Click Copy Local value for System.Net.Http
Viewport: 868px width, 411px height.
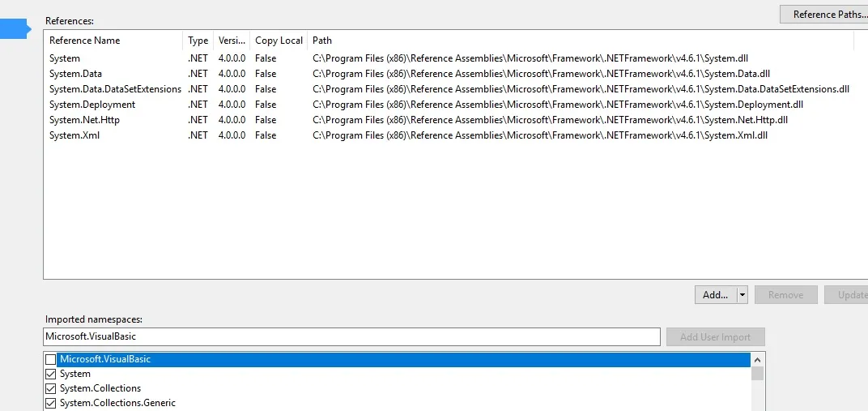pos(266,120)
